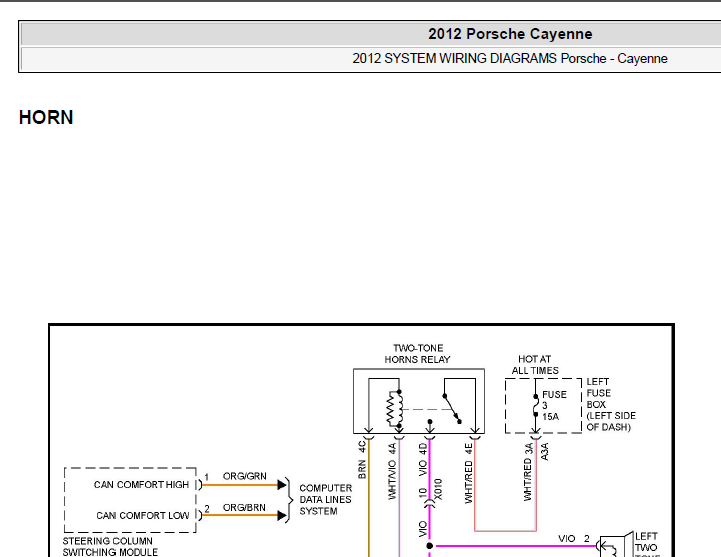Click the left two-tone horn symbol
Screen dimensions: 721x557
point(615,546)
